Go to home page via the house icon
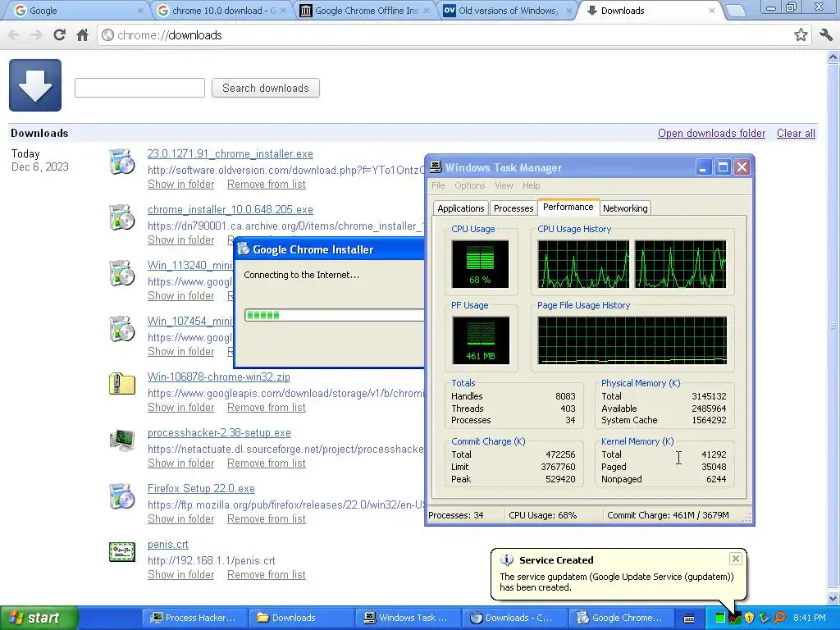The image size is (840, 630). coord(83,35)
